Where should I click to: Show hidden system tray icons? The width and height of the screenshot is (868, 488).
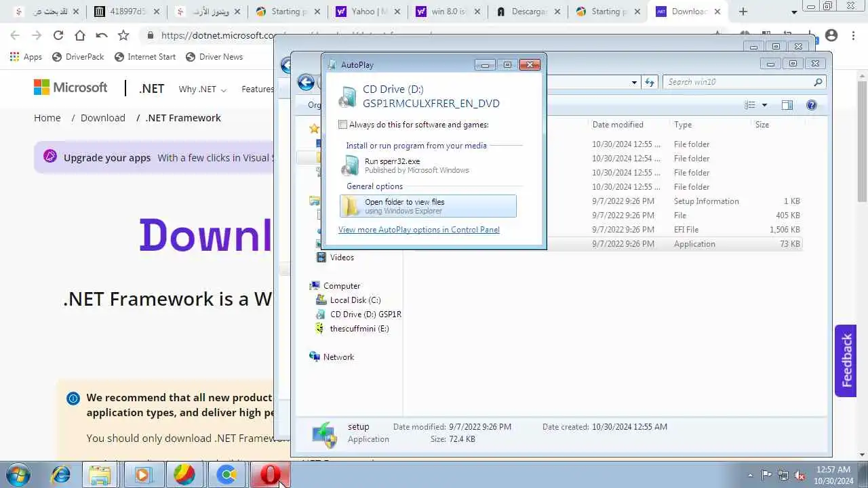coord(750,475)
